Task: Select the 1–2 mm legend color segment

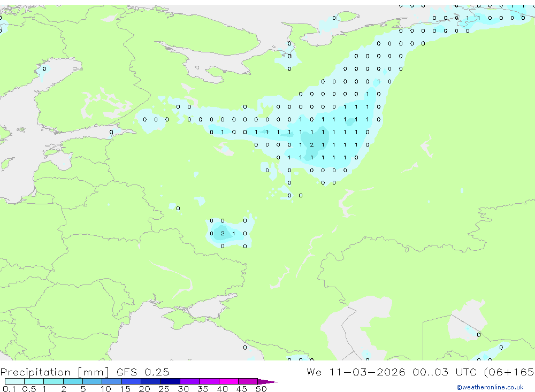Action: (53, 381)
